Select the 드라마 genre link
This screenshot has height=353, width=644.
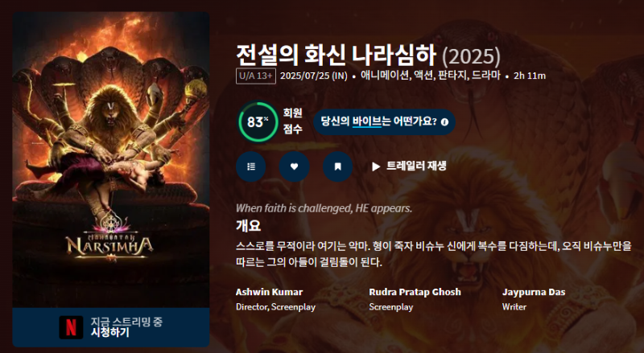tap(486, 76)
